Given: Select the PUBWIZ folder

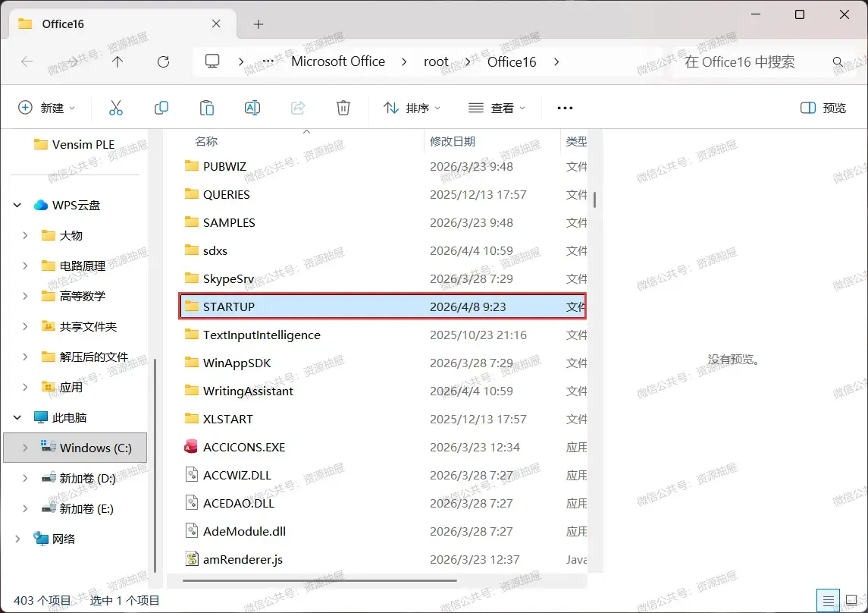Looking at the screenshot, I should [x=382, y=166].
